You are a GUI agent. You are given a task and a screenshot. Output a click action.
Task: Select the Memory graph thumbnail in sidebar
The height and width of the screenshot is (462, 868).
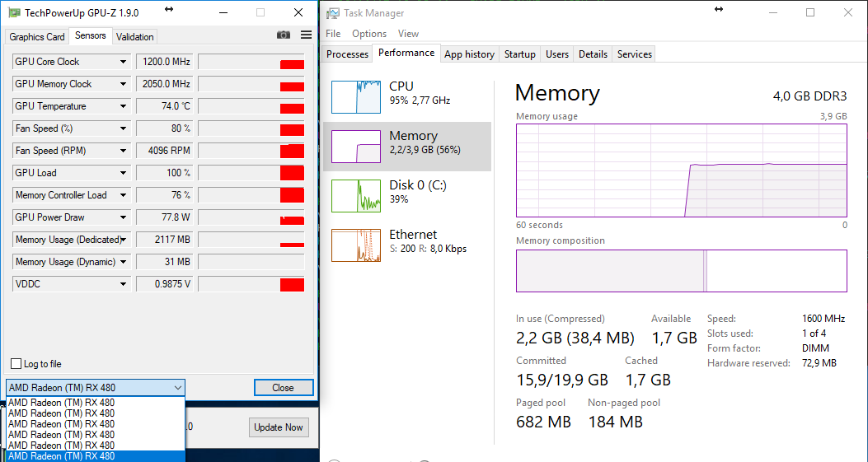(356, 146)
